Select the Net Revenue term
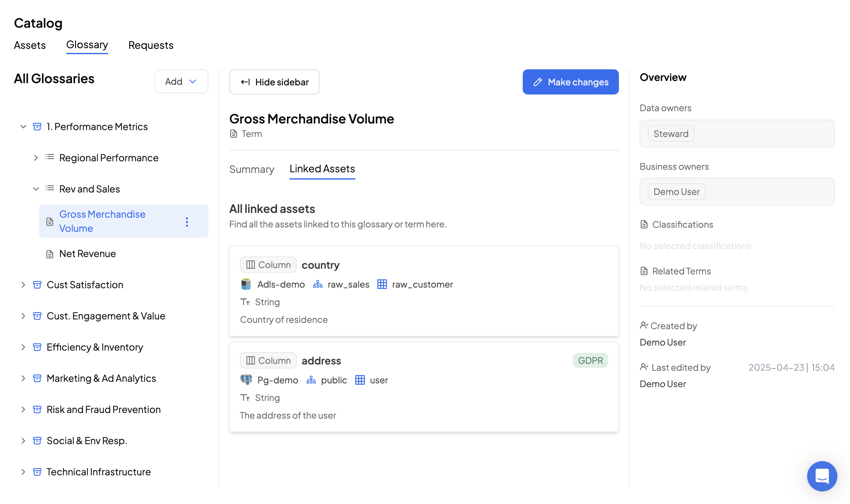 click(87, 254)
